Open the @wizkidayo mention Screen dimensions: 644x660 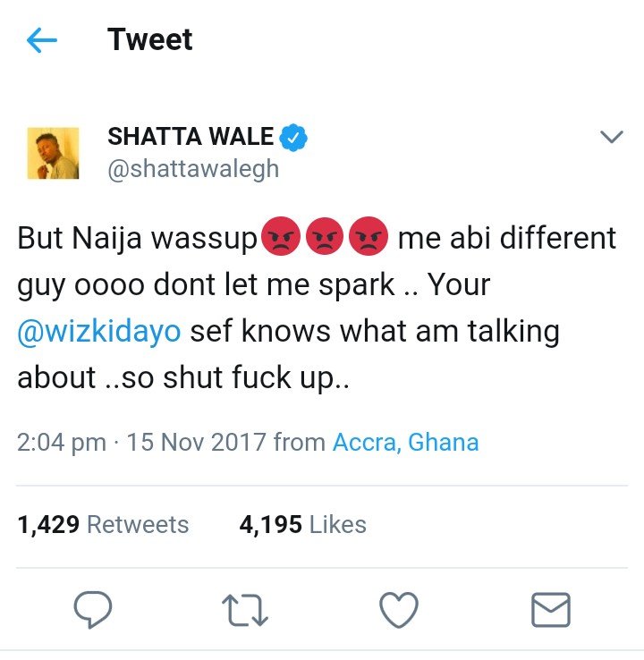pyautogui.click(x=99, y=331)
